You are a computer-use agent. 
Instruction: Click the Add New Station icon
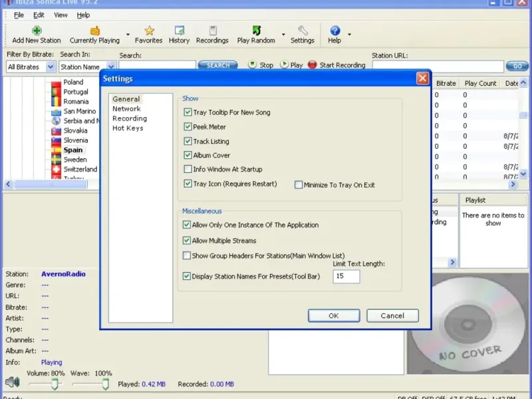point(36,31)
